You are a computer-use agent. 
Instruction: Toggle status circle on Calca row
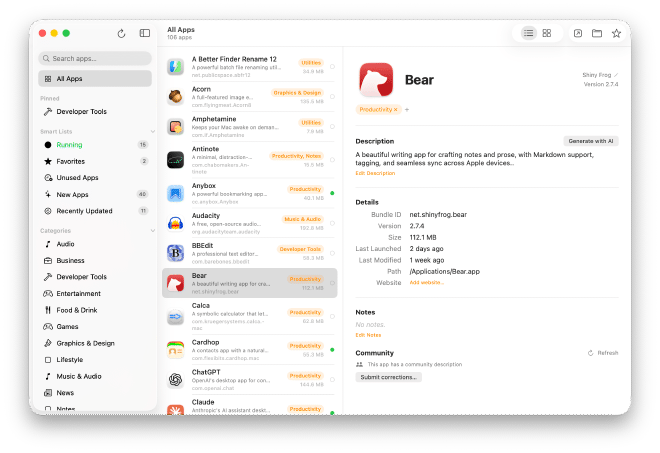[333, 317]
